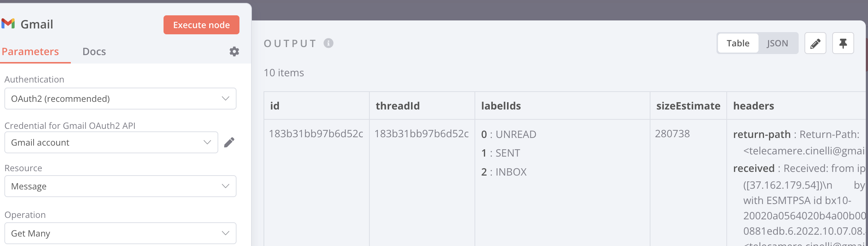Screen dimensions: 868x246
Task: Select the Parameters tab
Action: click(x=30, y=51)
